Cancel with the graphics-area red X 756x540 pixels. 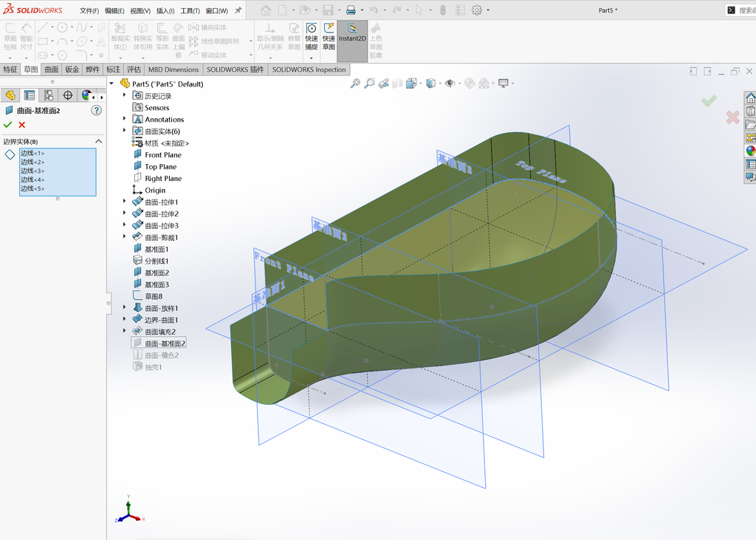(732, 117)
